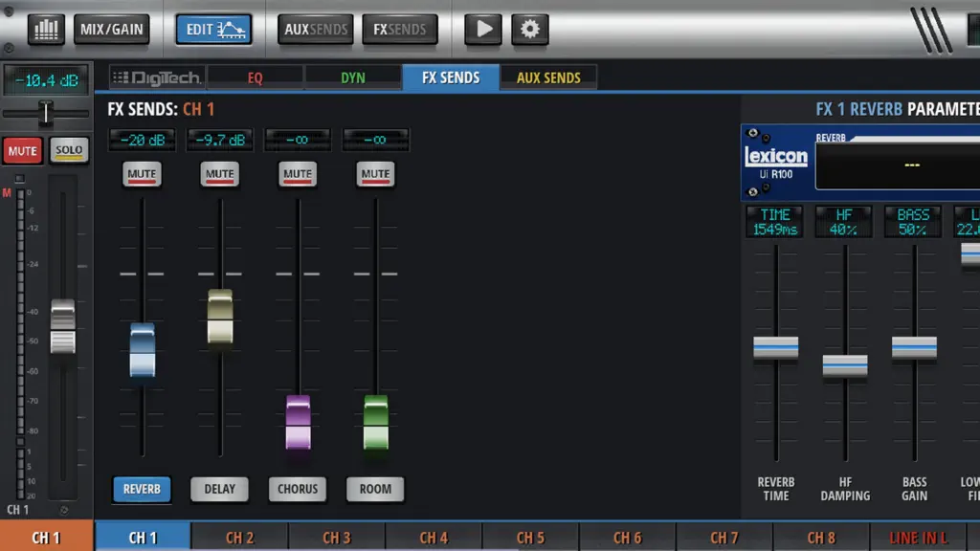Toggle main red MUTE for CH 1
980x551 pixels.
point(23,150)
